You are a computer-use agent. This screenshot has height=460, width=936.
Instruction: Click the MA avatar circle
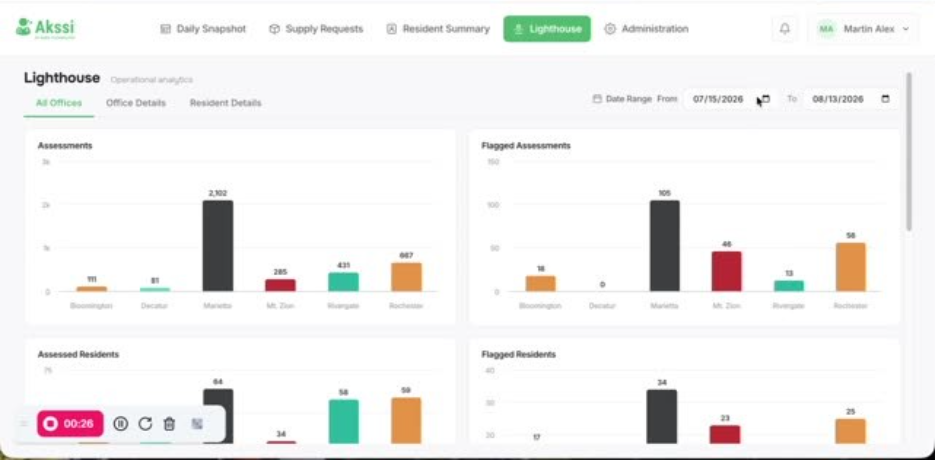click(x=826, y=29)
